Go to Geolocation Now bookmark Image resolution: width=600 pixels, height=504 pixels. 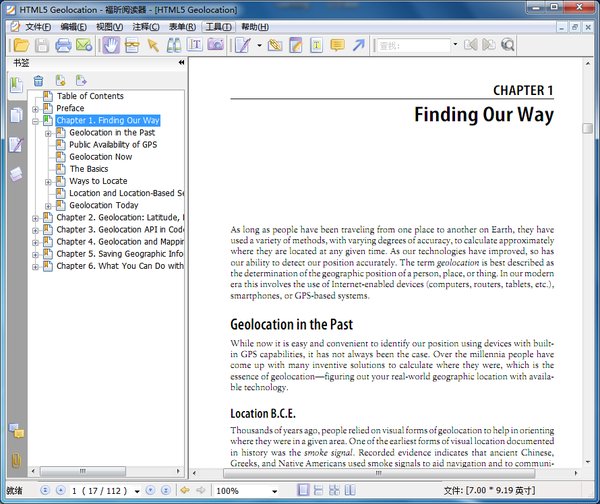click(x=100, y=157)
